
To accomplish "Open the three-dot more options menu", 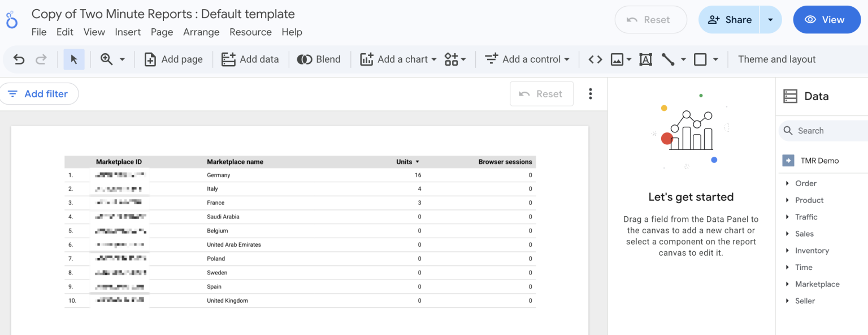I will pyautogui.click(x=591, y=94).
